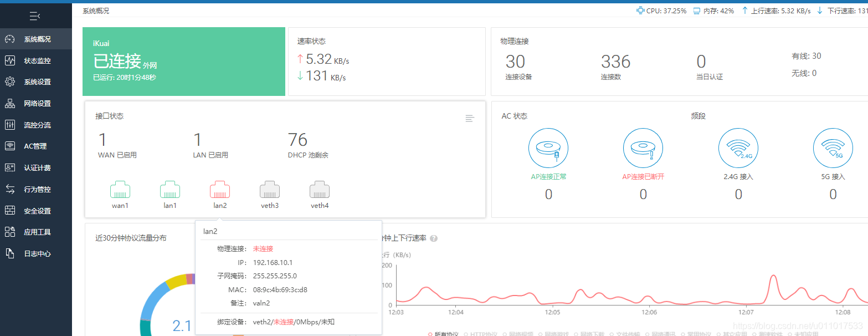Toggle the HTTP协议 legend item
Viewport: 868px width, 336px height.
click(482, 334)
